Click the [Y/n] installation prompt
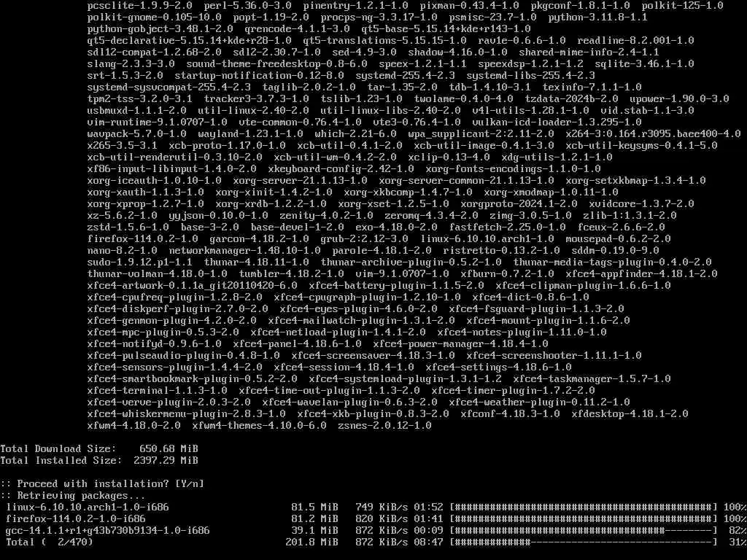The height and width of the screenshot is (560, 747). (189, 484)
